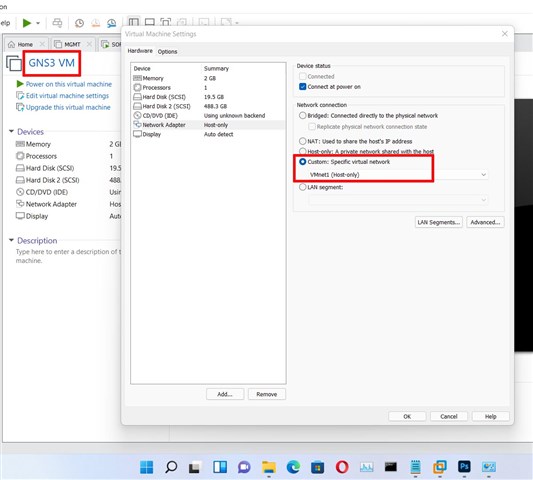
Task: Select Hard Disk 2 (SCSI) 488.3 GB row
Action: coord(208,106)
